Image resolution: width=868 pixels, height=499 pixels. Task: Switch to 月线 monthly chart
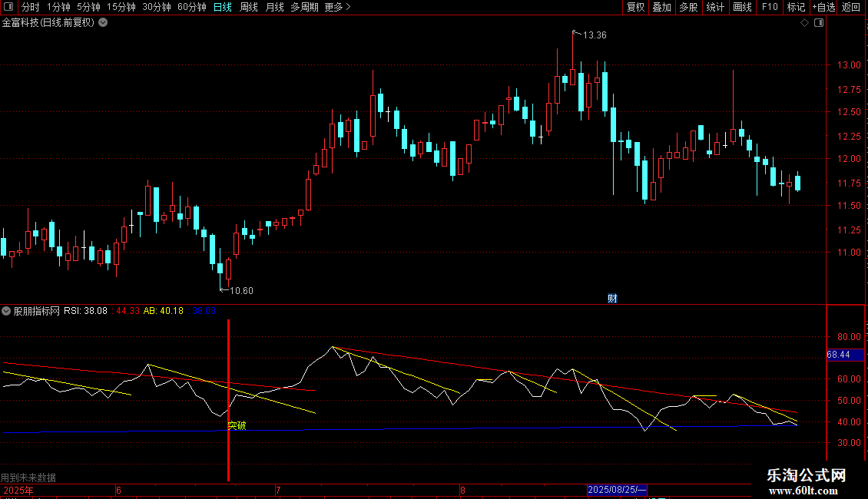tap(274, 7)
